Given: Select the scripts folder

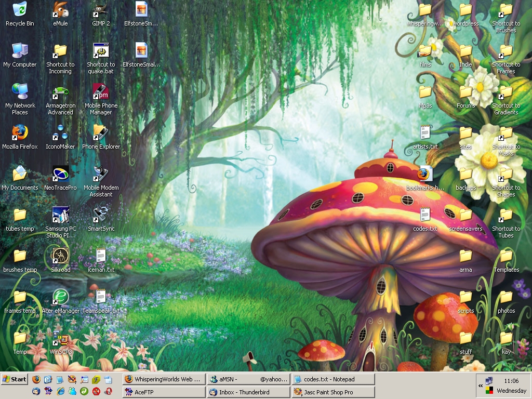Looking at the screenshot, I should point(465,301).
